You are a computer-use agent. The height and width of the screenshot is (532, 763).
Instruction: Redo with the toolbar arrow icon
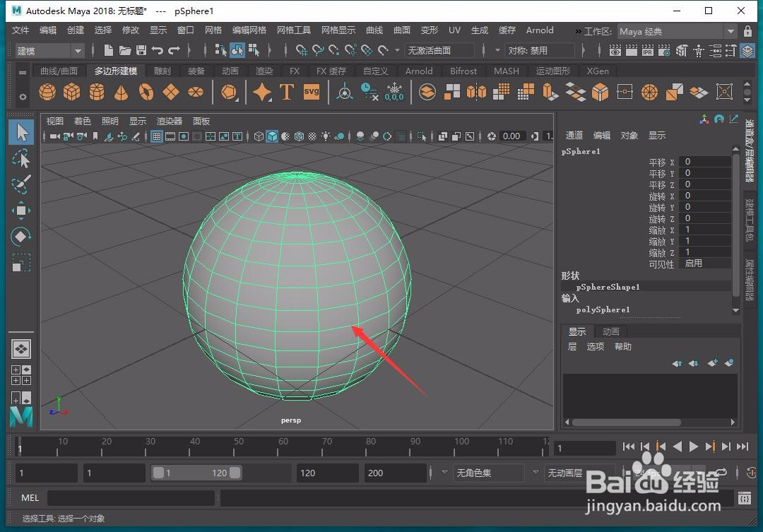[174, 50]
